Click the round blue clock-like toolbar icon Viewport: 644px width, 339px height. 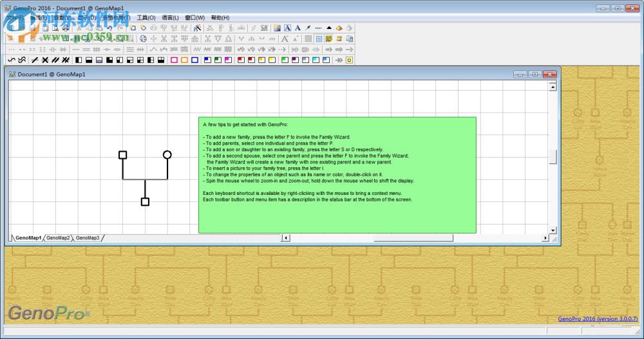pos(143,39)
